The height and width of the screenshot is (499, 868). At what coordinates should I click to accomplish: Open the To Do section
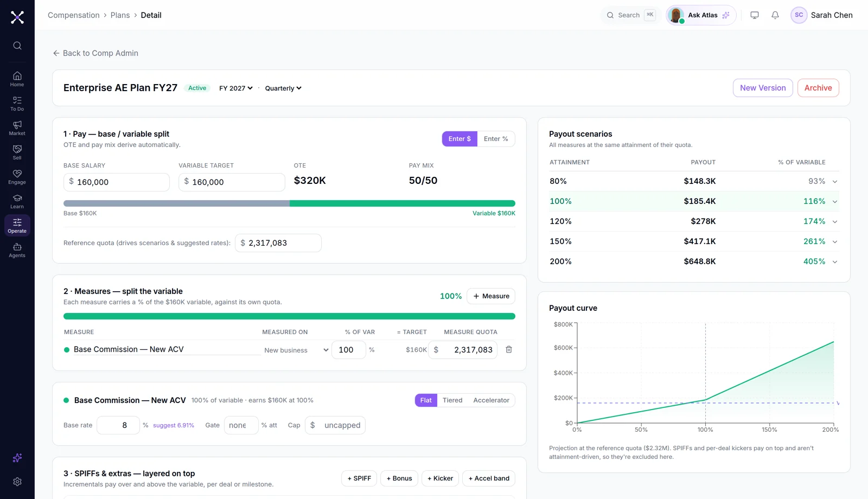[x=17, y=104]
